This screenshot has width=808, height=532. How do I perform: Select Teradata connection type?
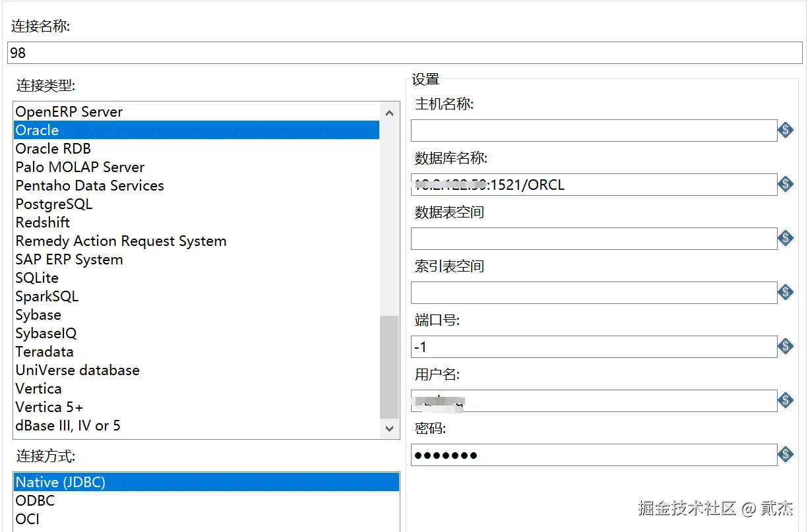(197, 352)
